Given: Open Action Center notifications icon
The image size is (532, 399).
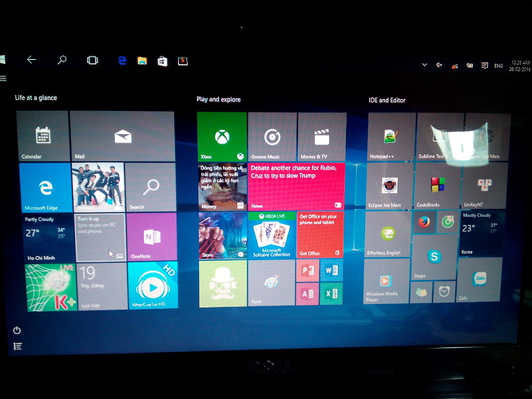Looking at the screenshot, I should tap(485, 65).
